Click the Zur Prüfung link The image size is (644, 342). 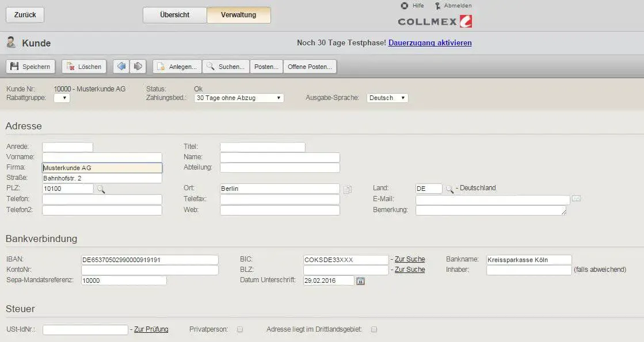coord(151,329)
